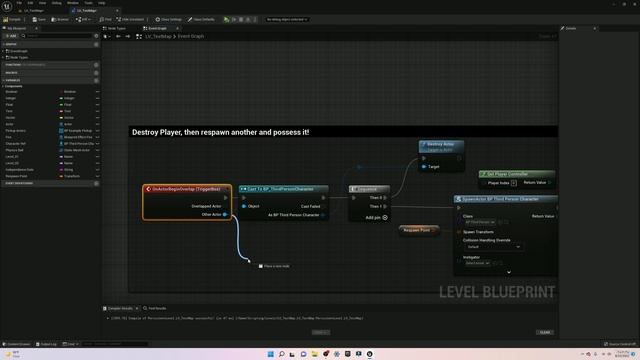This screenshot has height=360, width=640.
Task: Open the Content Drawer
Action: pos(16,344)
